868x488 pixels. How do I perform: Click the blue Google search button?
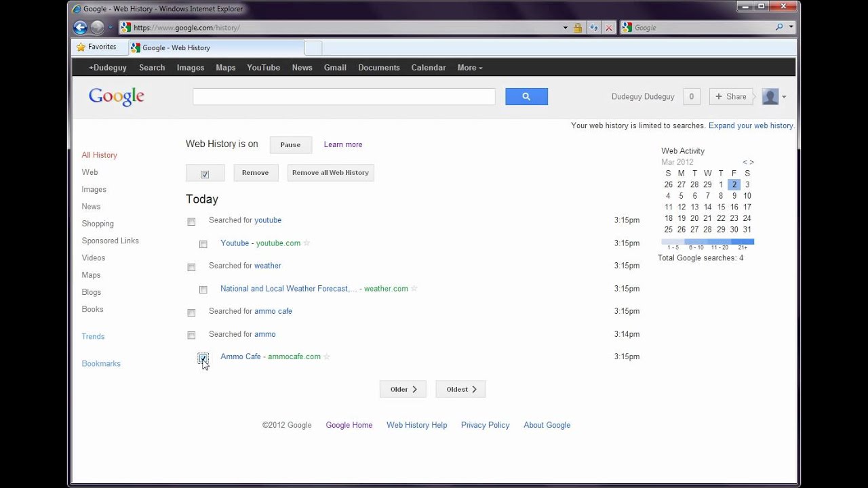[x=526, y=96]
